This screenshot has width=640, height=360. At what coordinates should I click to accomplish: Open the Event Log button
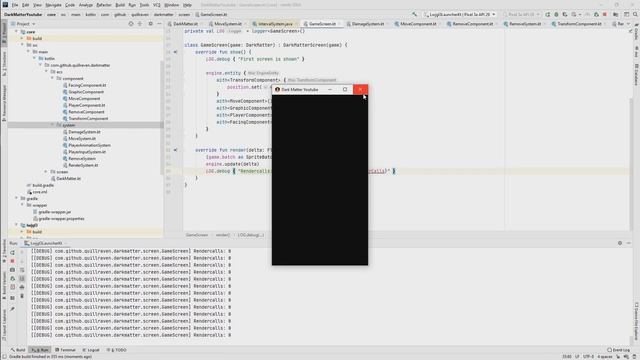[618, 350]
